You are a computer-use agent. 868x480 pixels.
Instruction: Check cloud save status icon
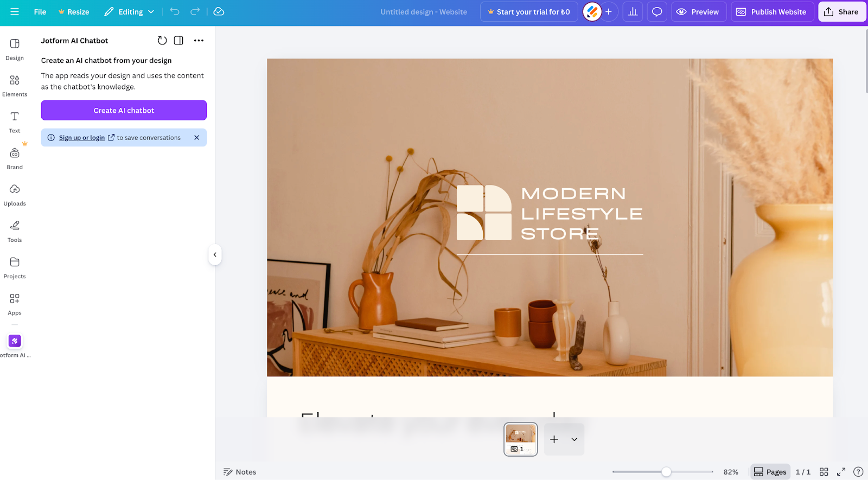point(219,11)
